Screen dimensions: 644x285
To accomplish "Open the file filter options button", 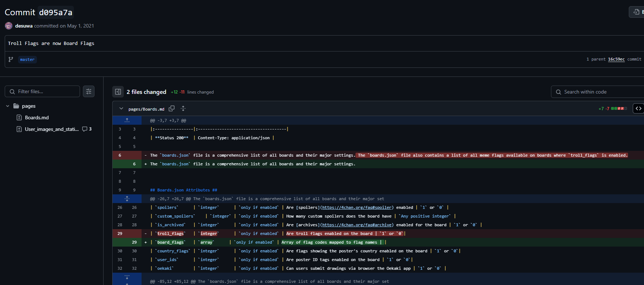I will pos(89,91).
